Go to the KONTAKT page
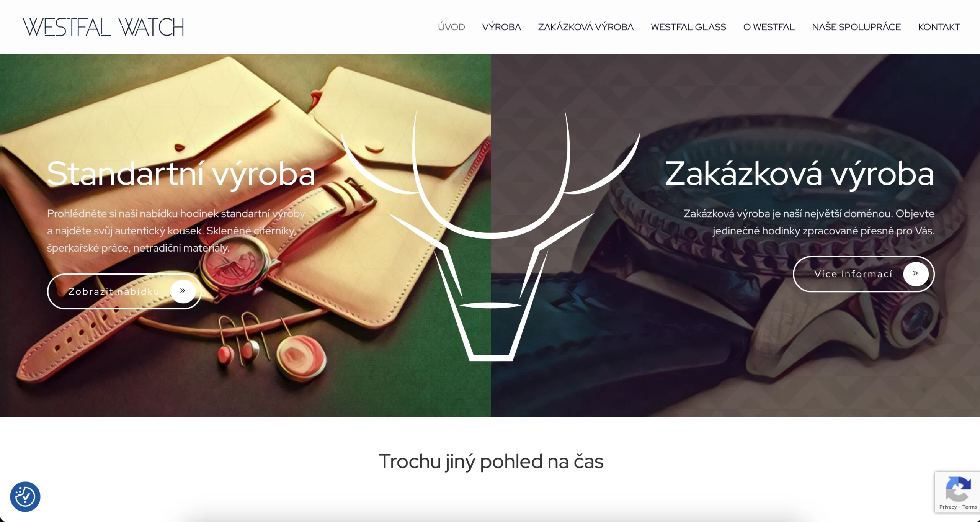This screenshot has height=522, width=980. coord(939,27)
